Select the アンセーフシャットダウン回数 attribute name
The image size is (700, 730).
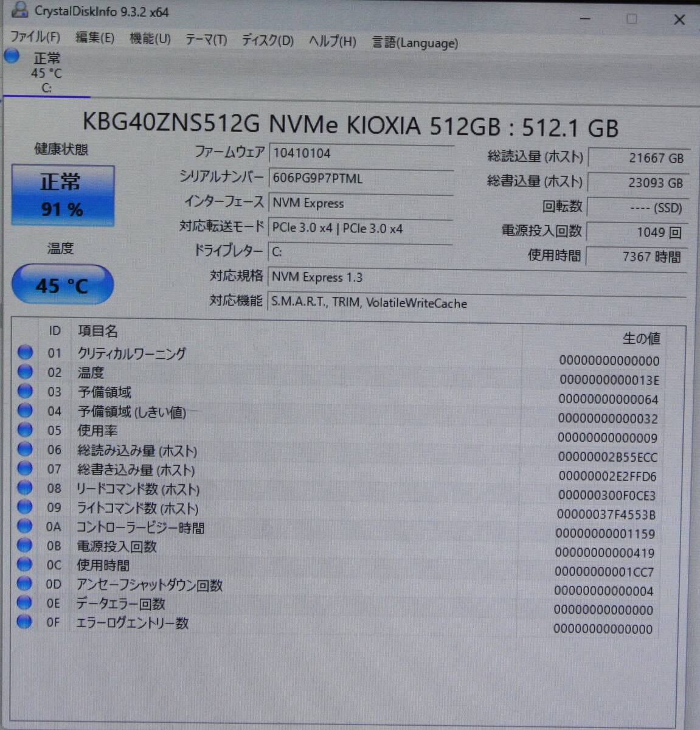pyautogui.click(x=149, y=585)
